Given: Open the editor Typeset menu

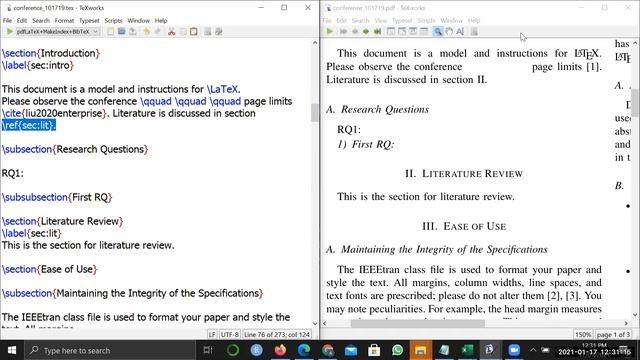Looking at the screenshot, I should pos(89,20).
